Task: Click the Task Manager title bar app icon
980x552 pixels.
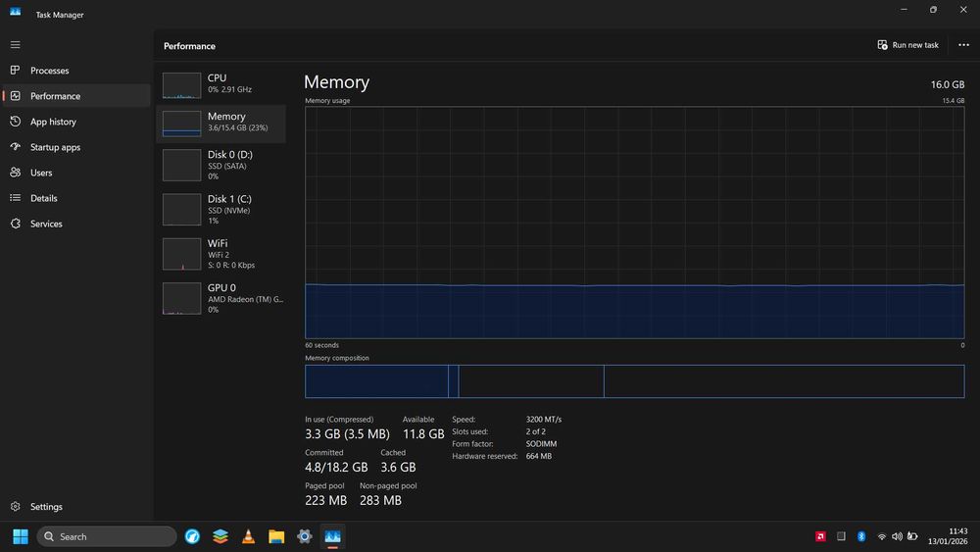Action: coord(15,12)
